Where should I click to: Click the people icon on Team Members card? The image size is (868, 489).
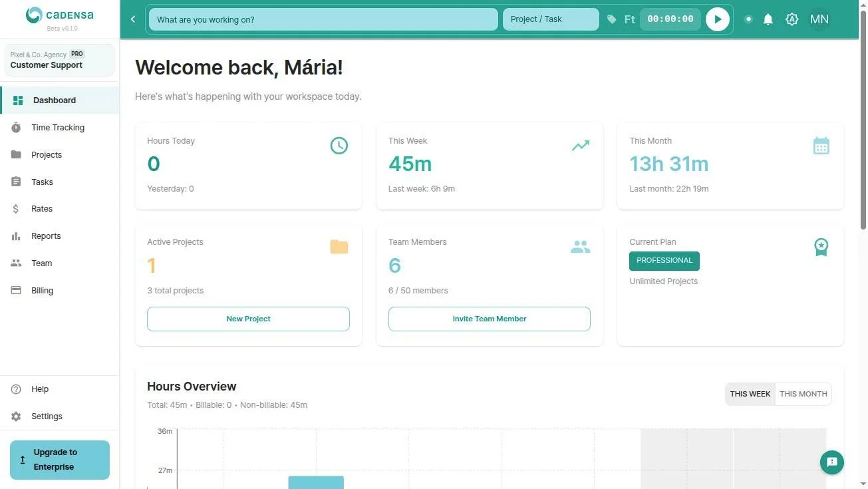tap(581, 247)
